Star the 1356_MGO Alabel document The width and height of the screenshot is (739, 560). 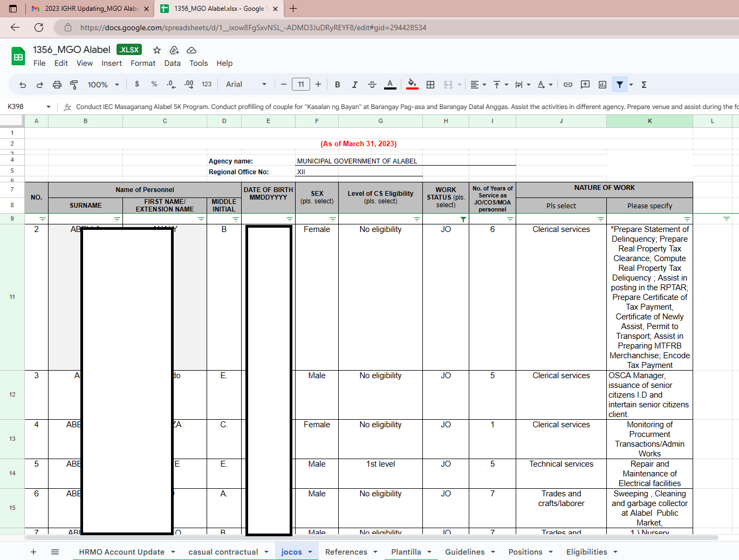(x=157, y=50)
